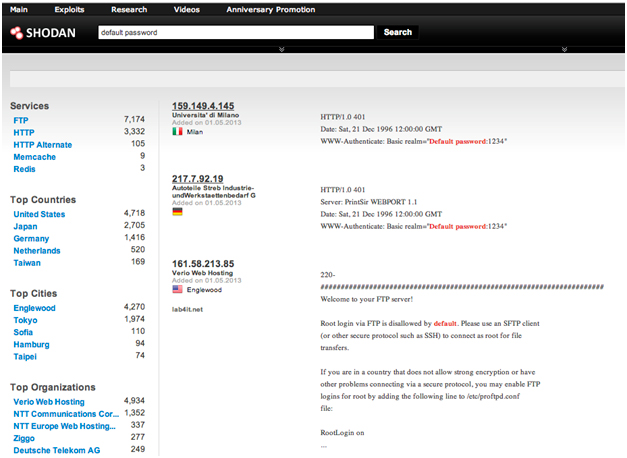Screen dimensions: 627x458
Task: Open host 161.58.213.85 details
Action: [203, 264]
